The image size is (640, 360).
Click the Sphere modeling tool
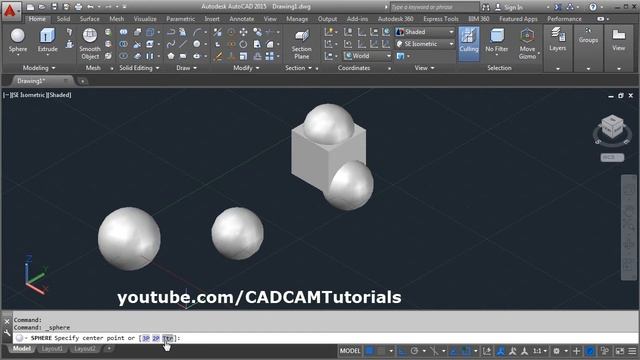(18, 40)
